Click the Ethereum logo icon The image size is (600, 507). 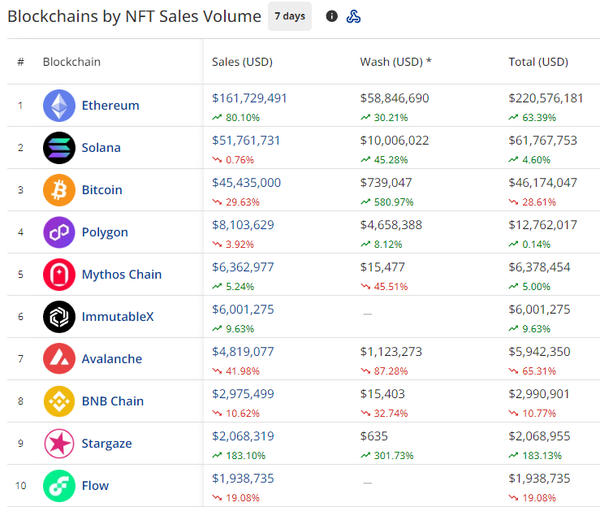tap(59, 106)
